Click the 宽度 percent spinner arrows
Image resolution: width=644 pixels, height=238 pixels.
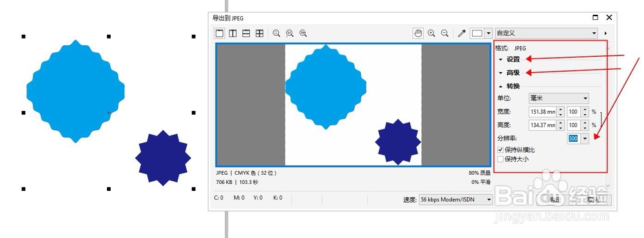pyautogui.click(x=584, y=112)
